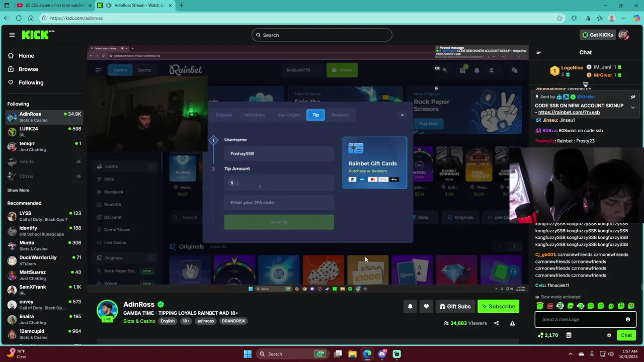Toggle stream notifications bell
The width and height of the screenshot is (644, 362).
coord(410,307)
